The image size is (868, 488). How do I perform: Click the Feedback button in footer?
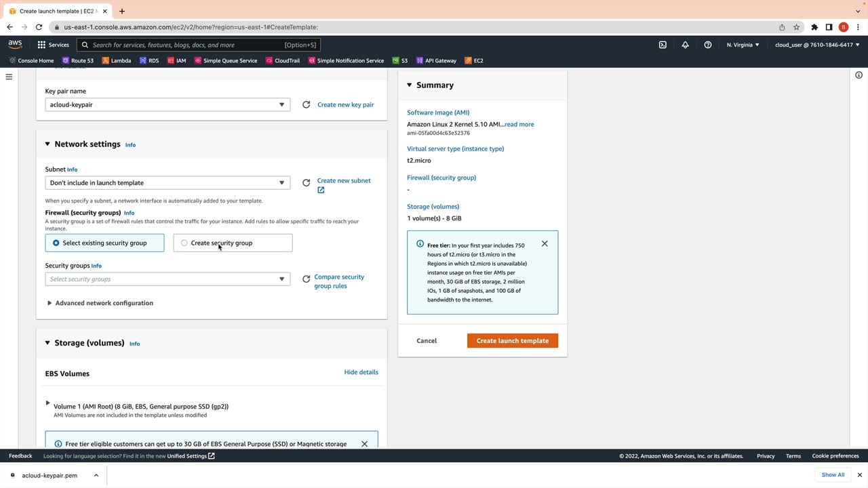click(x=20, y=456)
